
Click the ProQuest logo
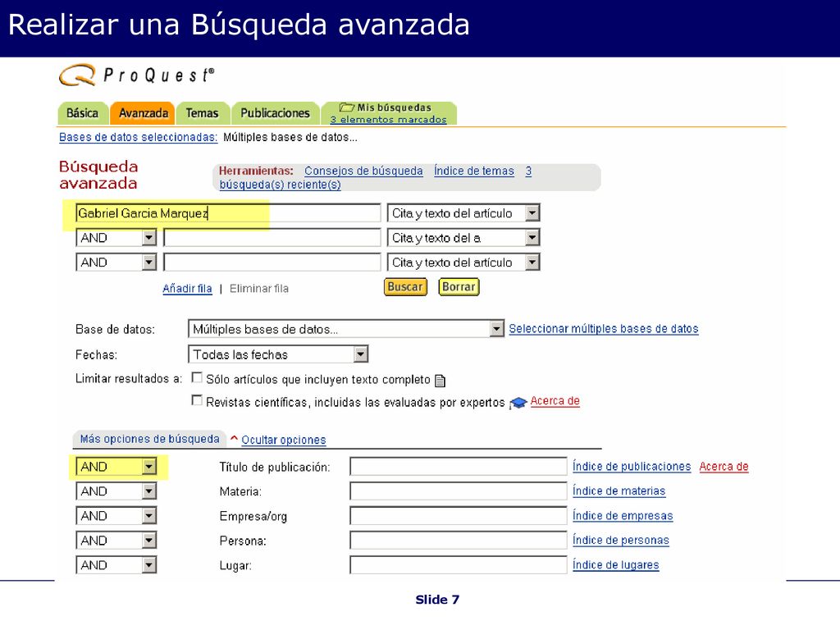pyautogui.click(x=137, y=75)
